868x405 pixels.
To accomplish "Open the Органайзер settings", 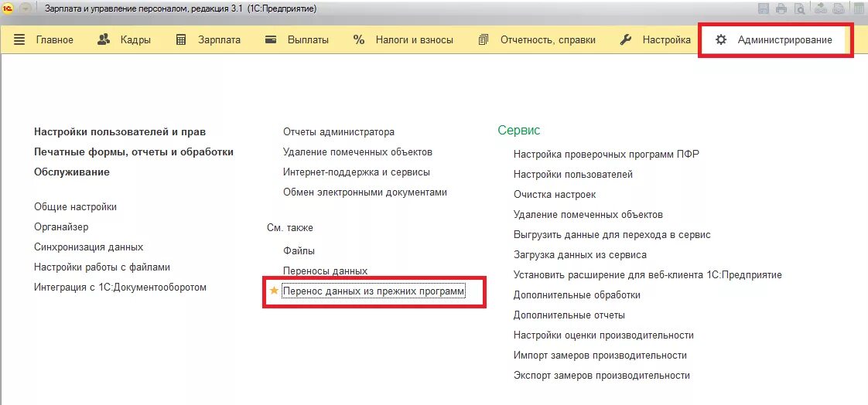I will (x=61, y=226).
